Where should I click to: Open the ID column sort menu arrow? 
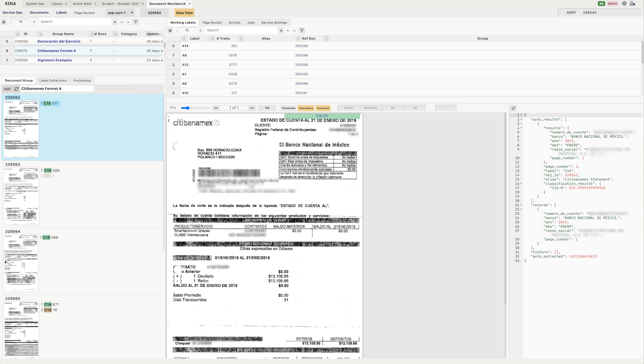pyautogui.click(x=17, y=34)
